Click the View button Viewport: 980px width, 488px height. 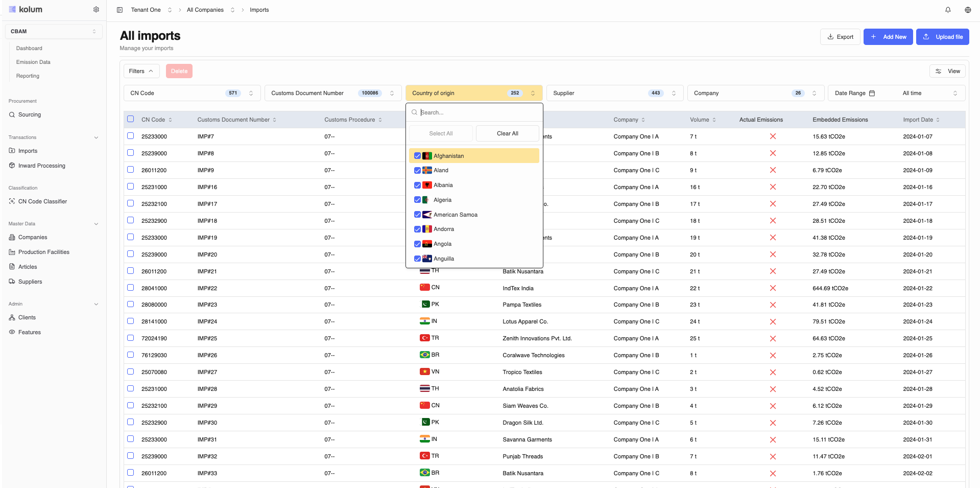tap(947, 71)
